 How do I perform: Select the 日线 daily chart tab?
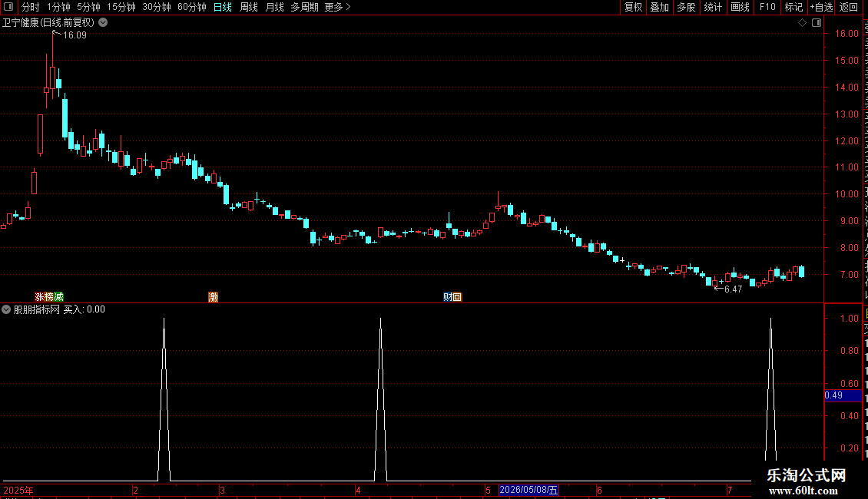click(x=223, y=7)
